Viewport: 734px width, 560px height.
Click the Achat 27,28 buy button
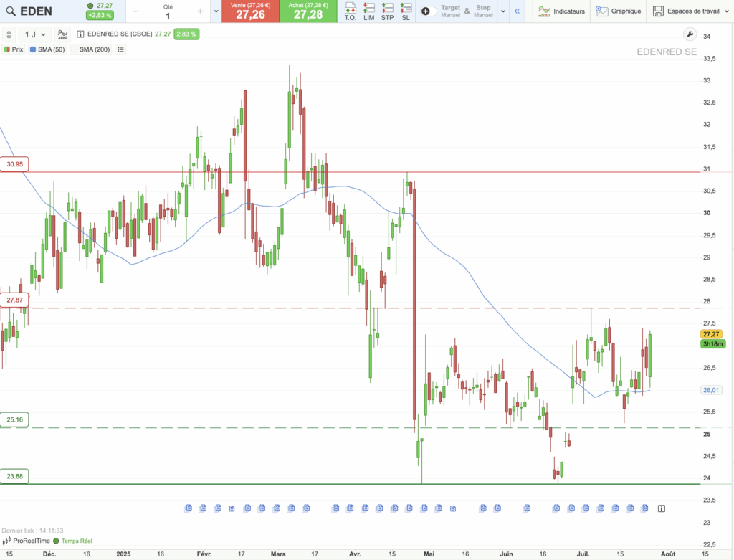click(308, 11)
